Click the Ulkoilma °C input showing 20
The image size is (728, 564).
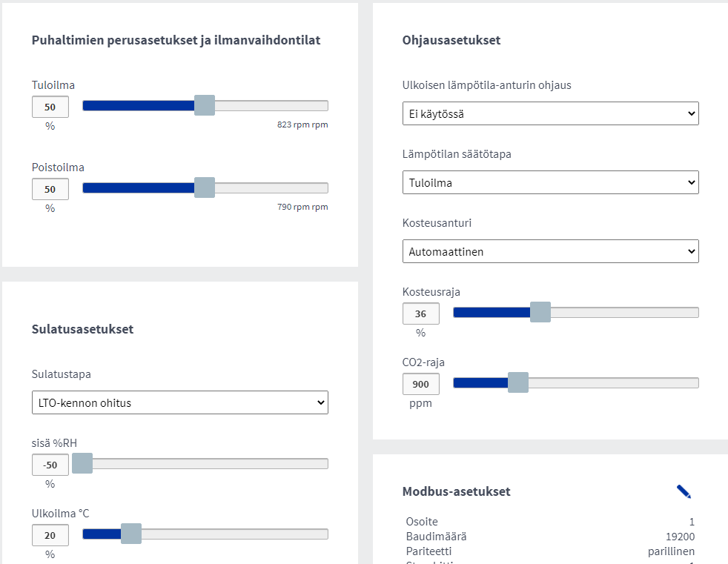click(x=50, y=535)
